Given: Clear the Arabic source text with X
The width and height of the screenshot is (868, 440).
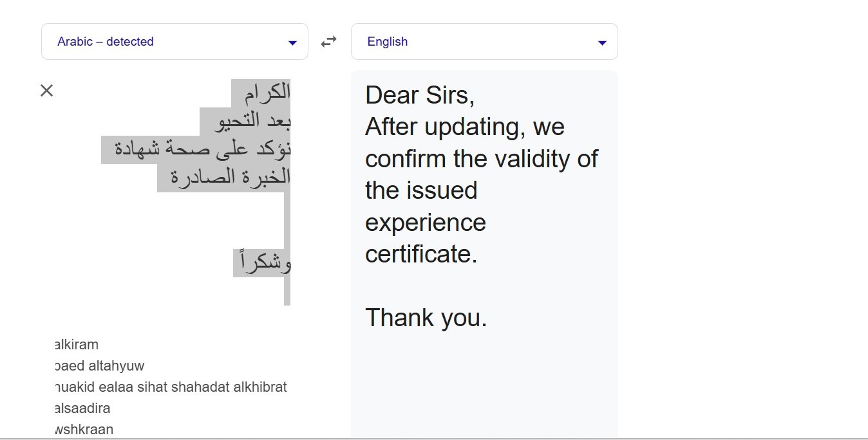Looking at the screenshot, I should click(46, 91).
